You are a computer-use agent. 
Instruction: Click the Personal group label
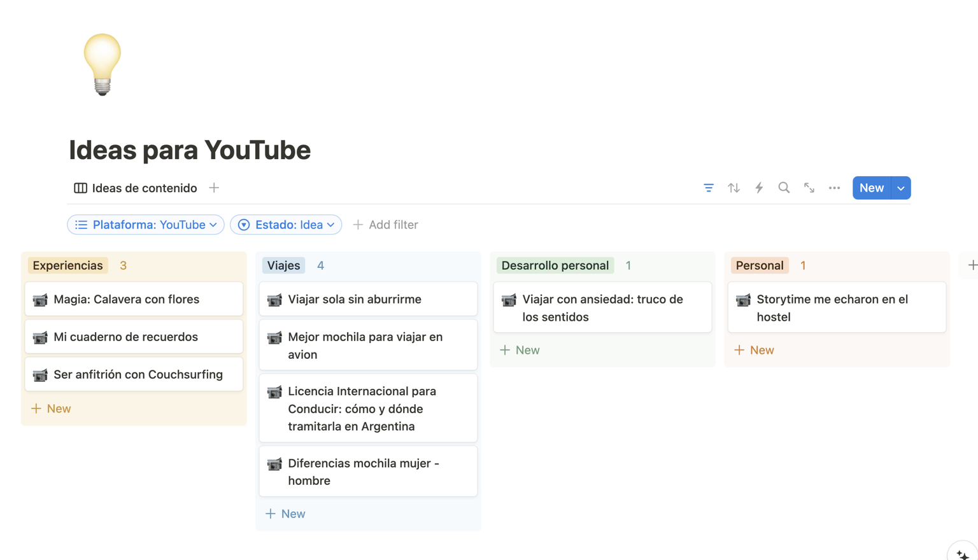click(760, 265)
